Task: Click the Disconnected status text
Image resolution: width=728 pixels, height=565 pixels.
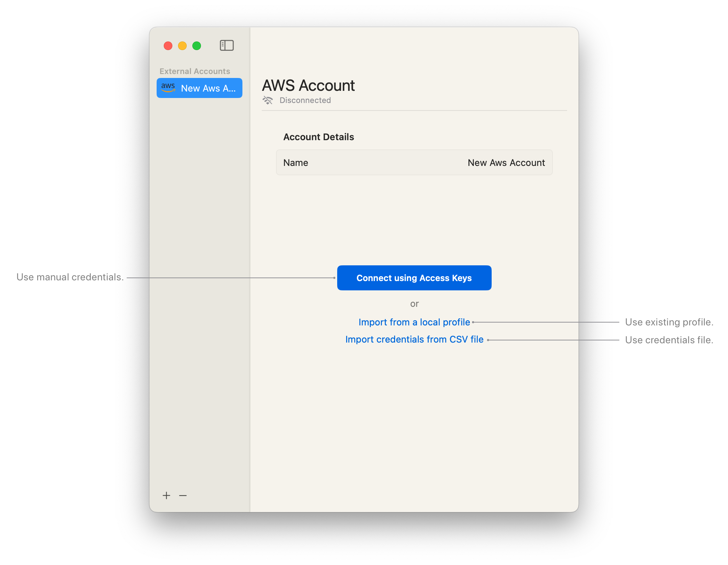Action: [x=305, y=100]
